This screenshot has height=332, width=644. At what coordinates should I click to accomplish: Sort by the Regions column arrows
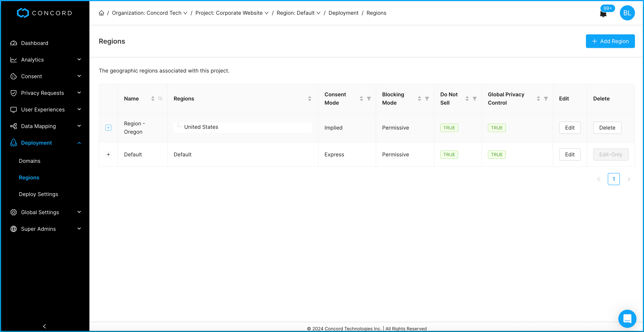pyautogui.click(x=310, y=99)
